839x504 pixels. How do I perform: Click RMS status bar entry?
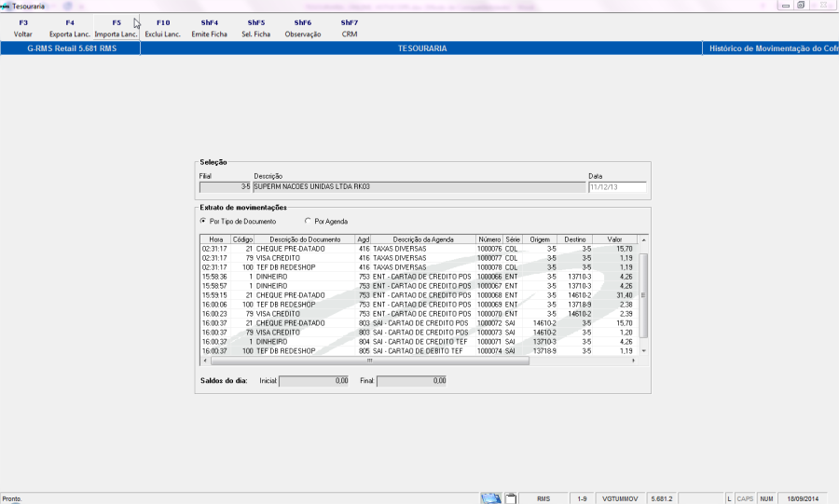point(543,498)
